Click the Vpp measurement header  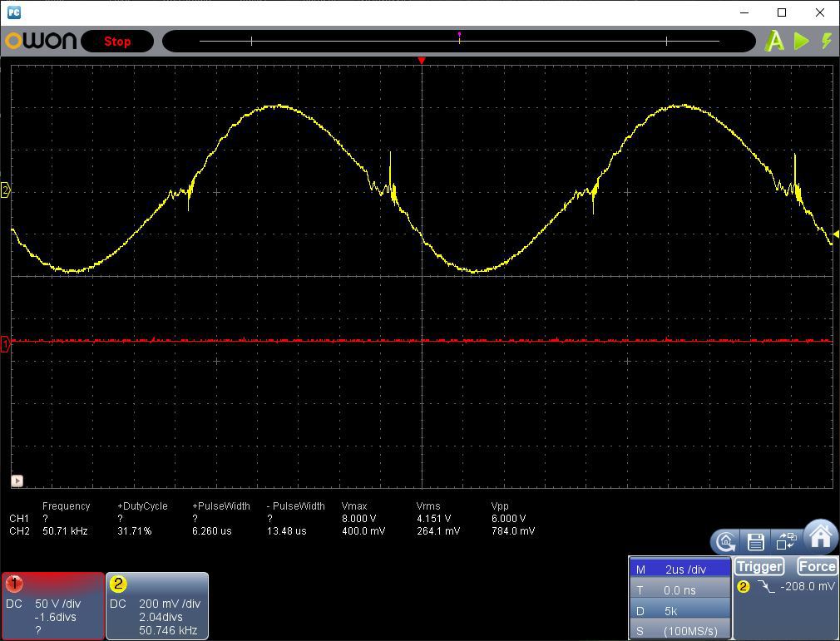[500, 506]
